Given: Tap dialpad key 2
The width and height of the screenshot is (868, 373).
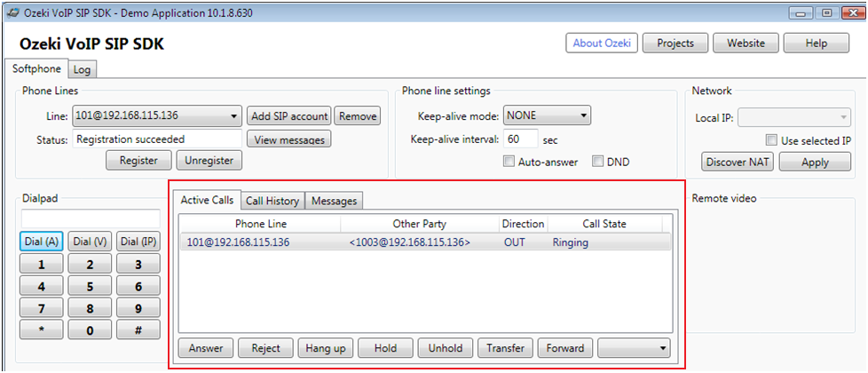Looking at the screenshot, I should [x=91, y=265].
